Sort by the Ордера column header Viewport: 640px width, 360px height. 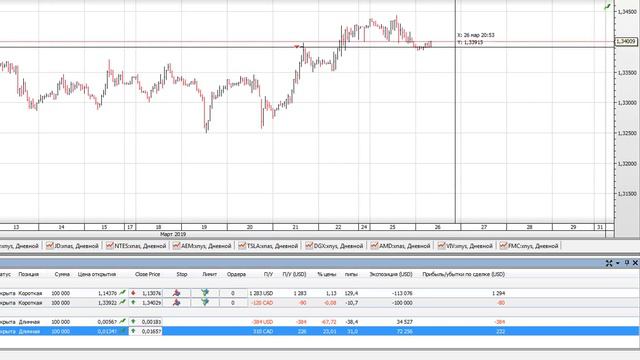(236, 274)
